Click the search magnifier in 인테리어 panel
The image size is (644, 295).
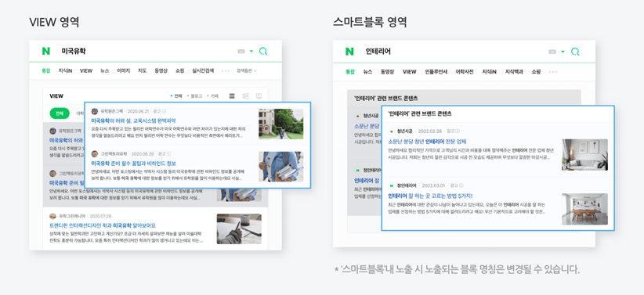(575, 52)
